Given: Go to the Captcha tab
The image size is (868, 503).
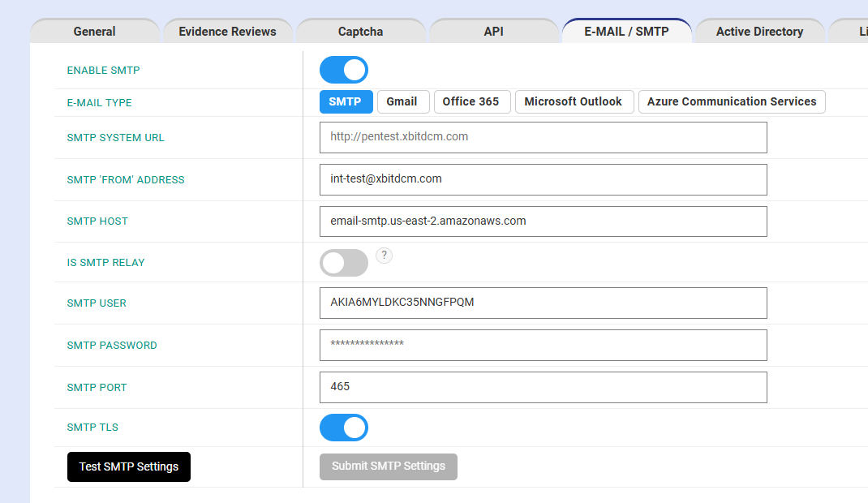Looking at the screenshot, I should pos(360,32).
